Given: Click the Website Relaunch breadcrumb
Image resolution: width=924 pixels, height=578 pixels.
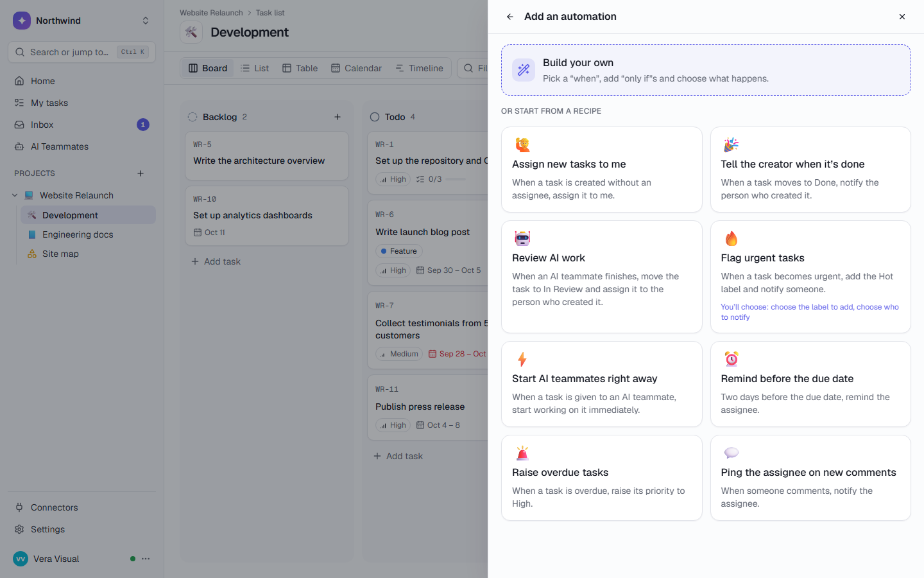Looking at the screenshot, I should point(211,13).
